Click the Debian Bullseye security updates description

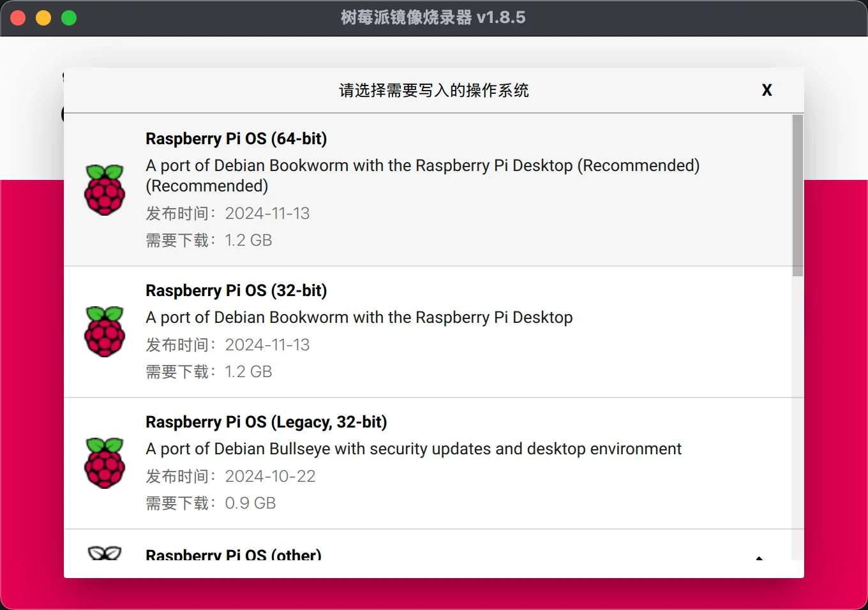(x=414, y=449)
